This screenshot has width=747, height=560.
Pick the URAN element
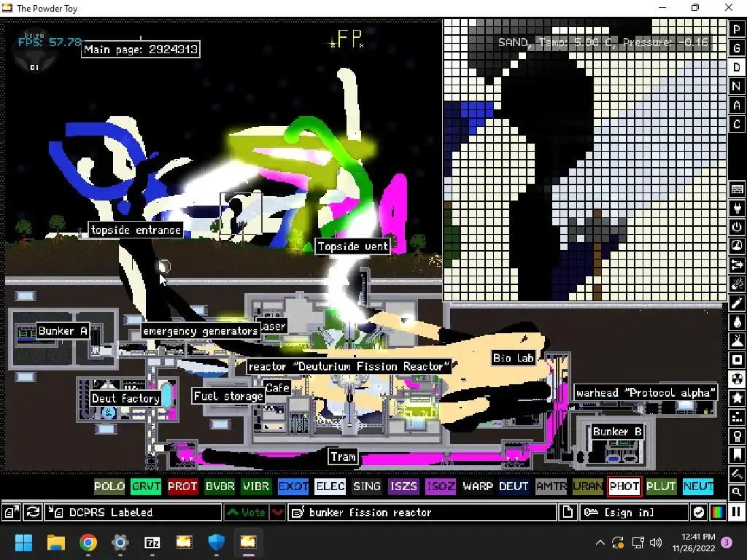click(x=587, y=486)
